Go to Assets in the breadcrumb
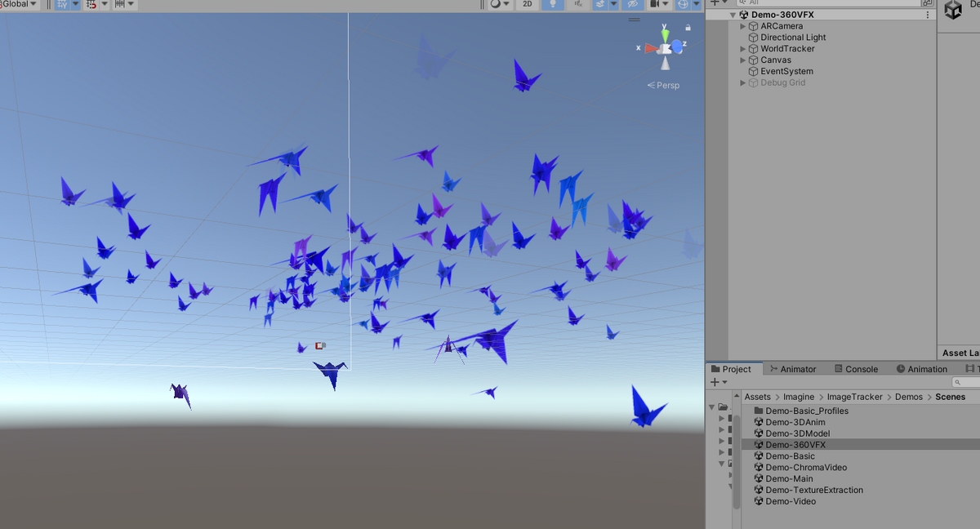Image resolution: width=980 pixels, height=529 pixels. click(x=757, y=397)
